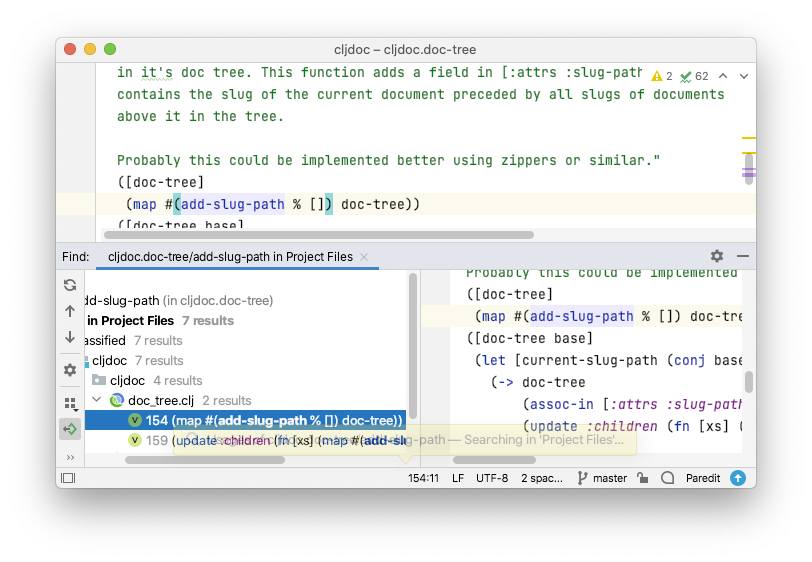Screen dimensions: 812x562
Task: Toggle the read-only lock icon
Action: click(643, 478)
